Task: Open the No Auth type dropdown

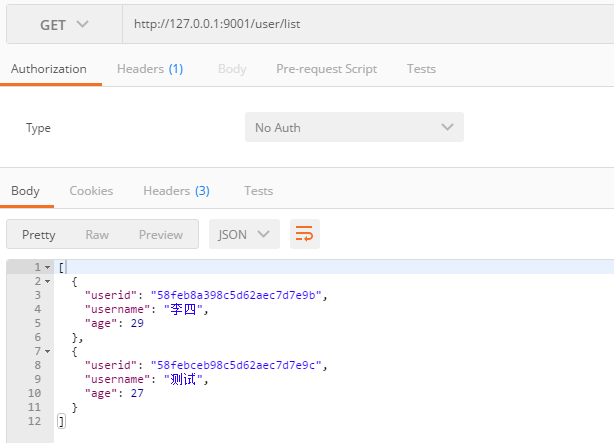Action: tap(354, 127)
